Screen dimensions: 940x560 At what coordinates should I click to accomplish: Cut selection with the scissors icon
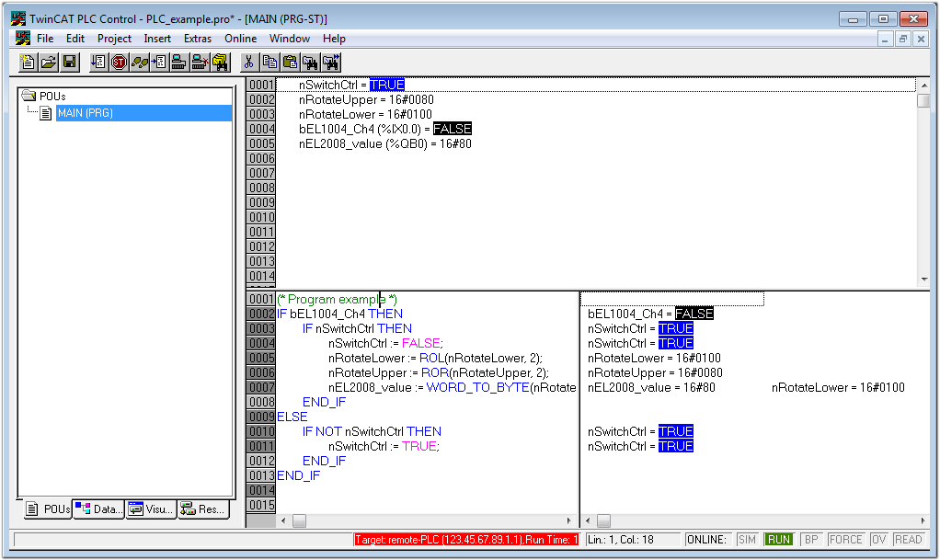pyautogui.click(x=248, y=62)
